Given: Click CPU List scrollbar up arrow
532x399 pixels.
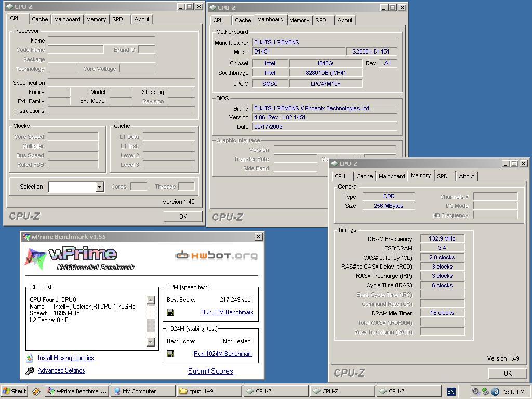Looking at the screenshot, I should coord(151,300).
